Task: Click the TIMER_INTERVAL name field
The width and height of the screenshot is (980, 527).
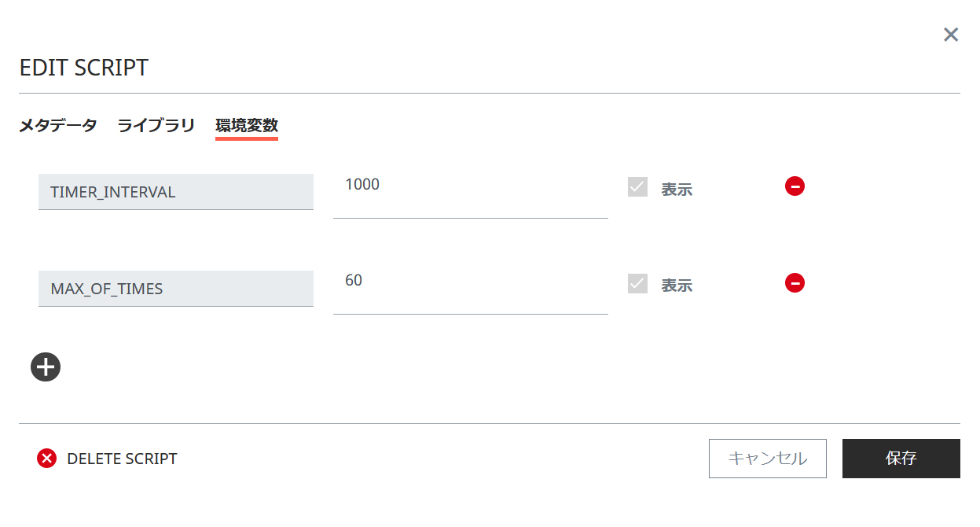Action: tap(175, 191)
